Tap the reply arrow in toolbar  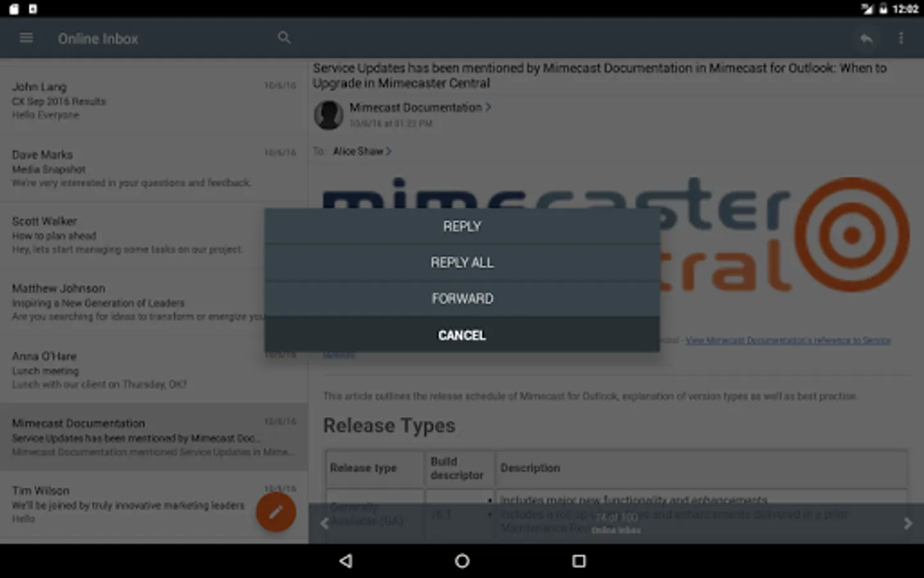pos(866,39)
